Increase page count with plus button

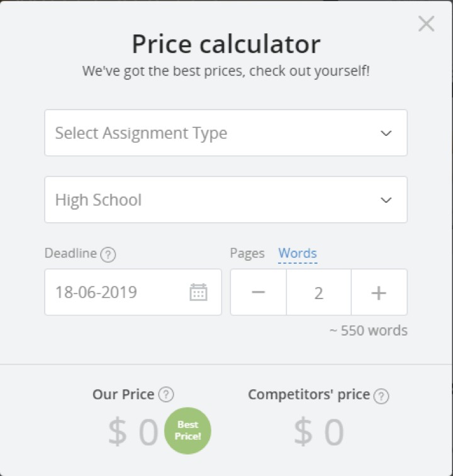(379, 292)
